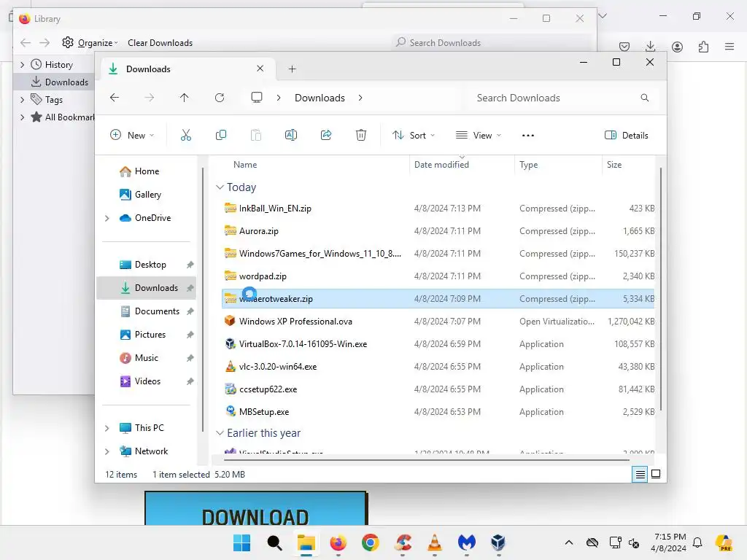
Task: Collapse the Today group
Action: click(220, 187)
